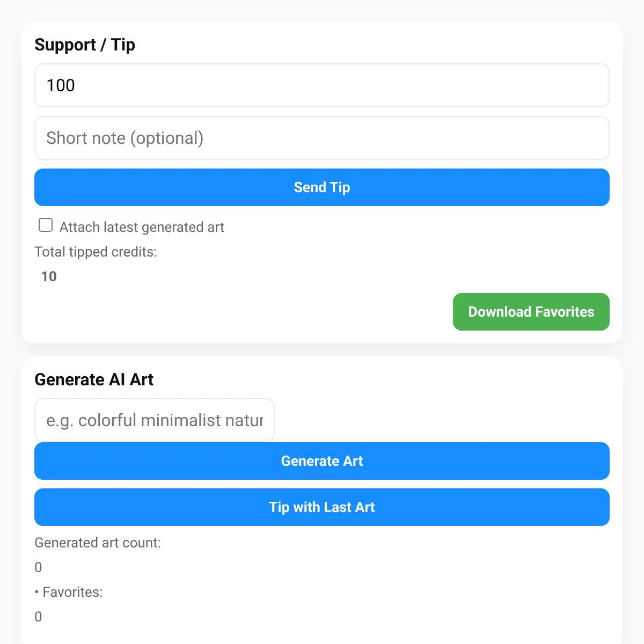Click the Generate AI Art heading
The width and height of the screenshot is (644, 644).
[x=94, y=379]
